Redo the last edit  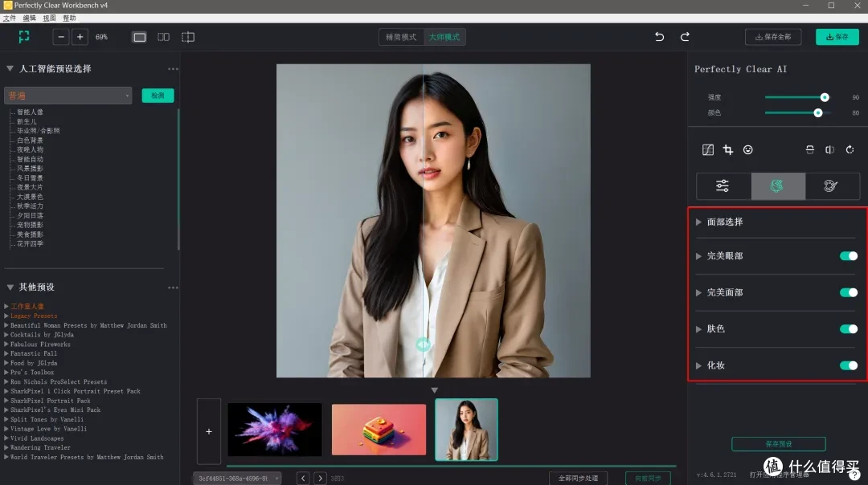pyautogui.click(x=685, y=37)
